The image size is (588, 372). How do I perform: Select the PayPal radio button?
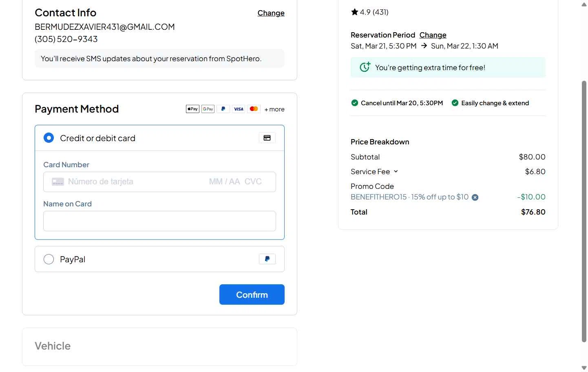[49, 259]
